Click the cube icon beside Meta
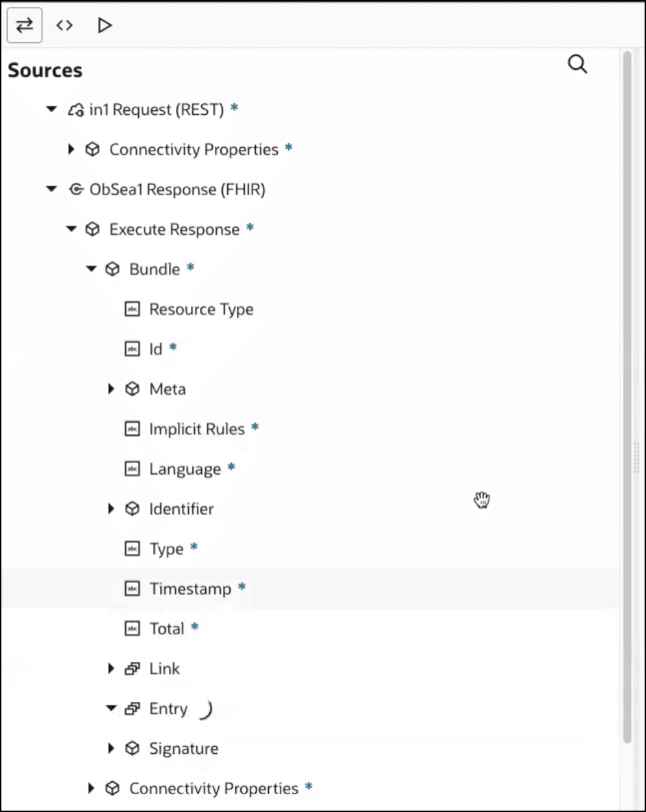Image resolution: width=646 pixels, height=812 pixels. (132, 389)
